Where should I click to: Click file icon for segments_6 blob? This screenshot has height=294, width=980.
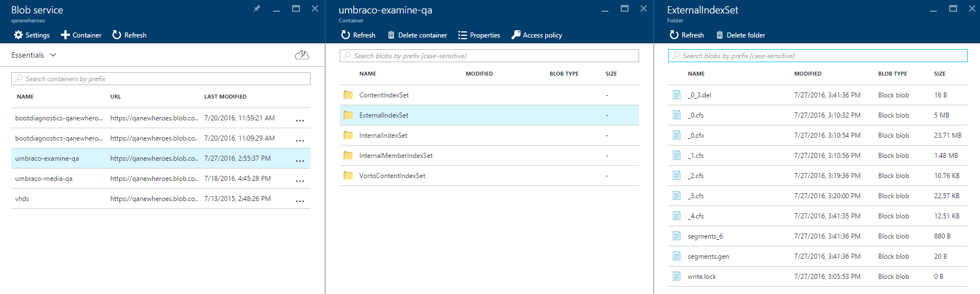677,236
